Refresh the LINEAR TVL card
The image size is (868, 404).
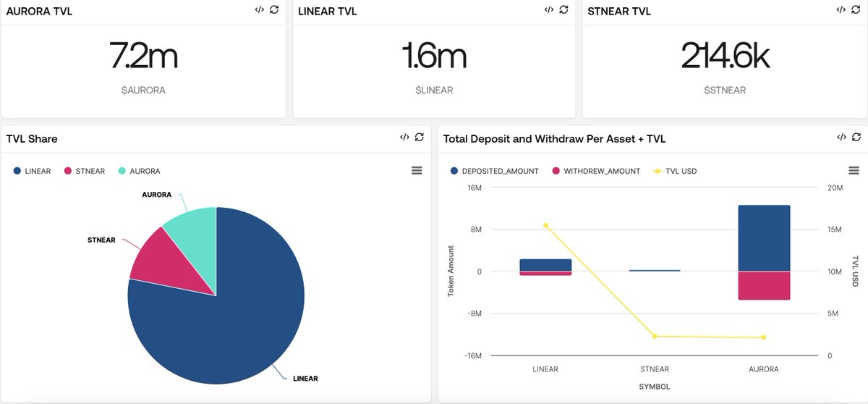pos(563,10)
